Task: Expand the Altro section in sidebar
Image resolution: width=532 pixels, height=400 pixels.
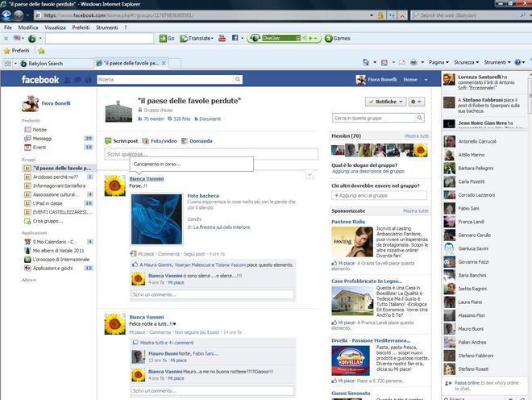Action: 29,280
